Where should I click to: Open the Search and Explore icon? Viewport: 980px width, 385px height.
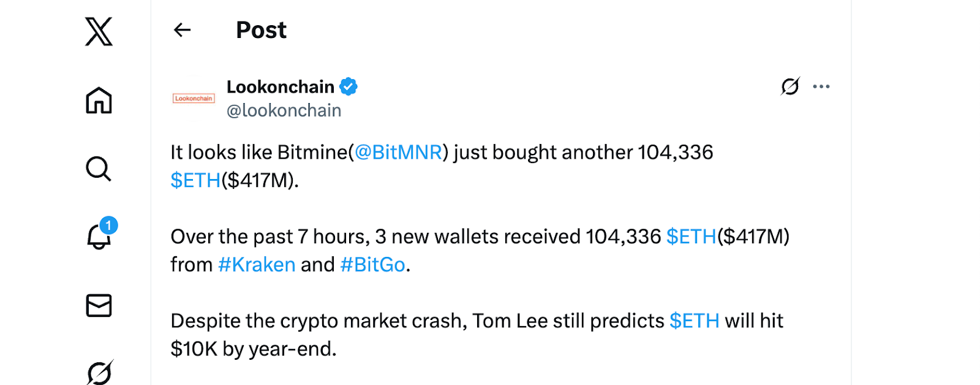point(99,169)
